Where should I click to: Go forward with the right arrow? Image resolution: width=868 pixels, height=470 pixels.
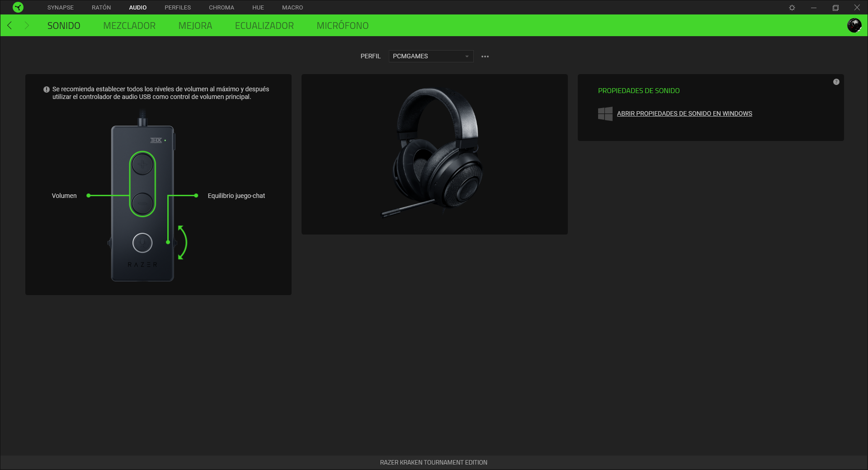click(x=27, y=25)
